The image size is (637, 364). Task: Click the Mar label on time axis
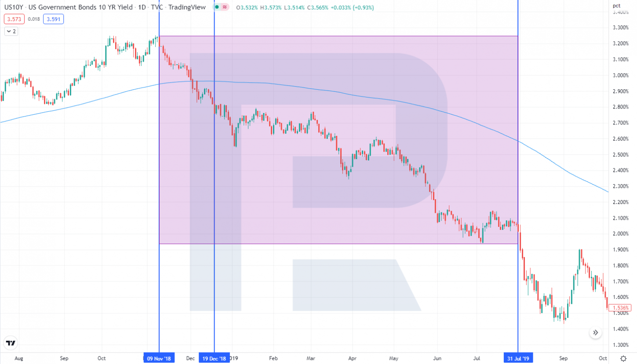pyautogui.click(x=311, y=358)
